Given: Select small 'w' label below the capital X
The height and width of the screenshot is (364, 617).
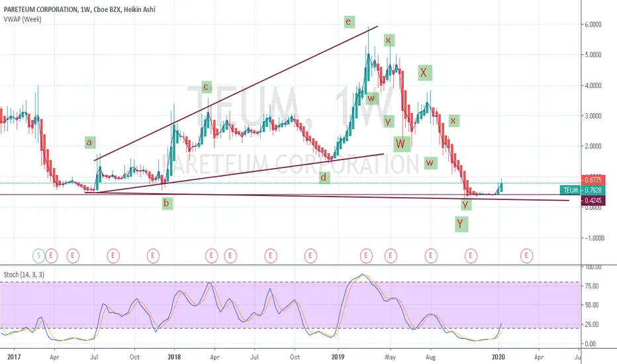Looking at the screenshot, I should click(x=430, y=163).
